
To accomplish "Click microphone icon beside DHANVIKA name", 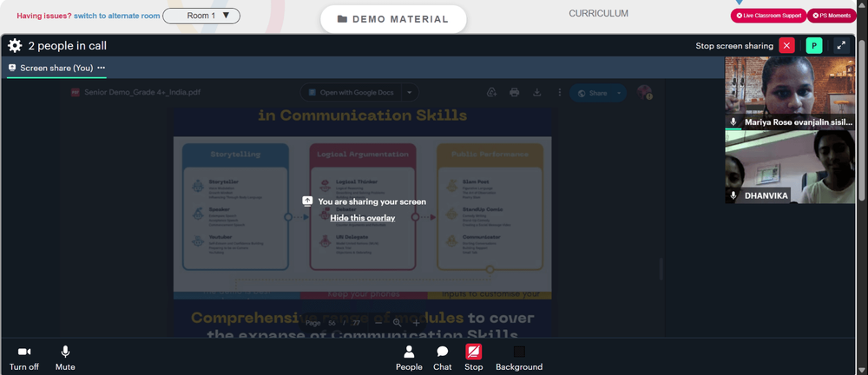I will point(733,195).
